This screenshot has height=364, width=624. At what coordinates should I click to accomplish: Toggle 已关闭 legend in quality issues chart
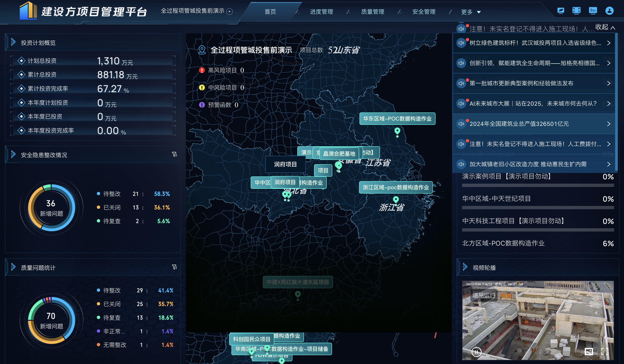(x=112, y=304)
